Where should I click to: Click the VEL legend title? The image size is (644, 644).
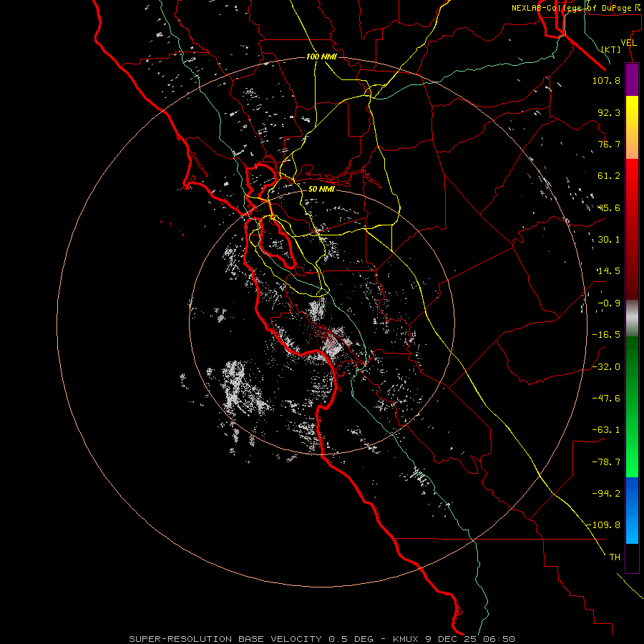pyautogui.click(x=628, y=42)
